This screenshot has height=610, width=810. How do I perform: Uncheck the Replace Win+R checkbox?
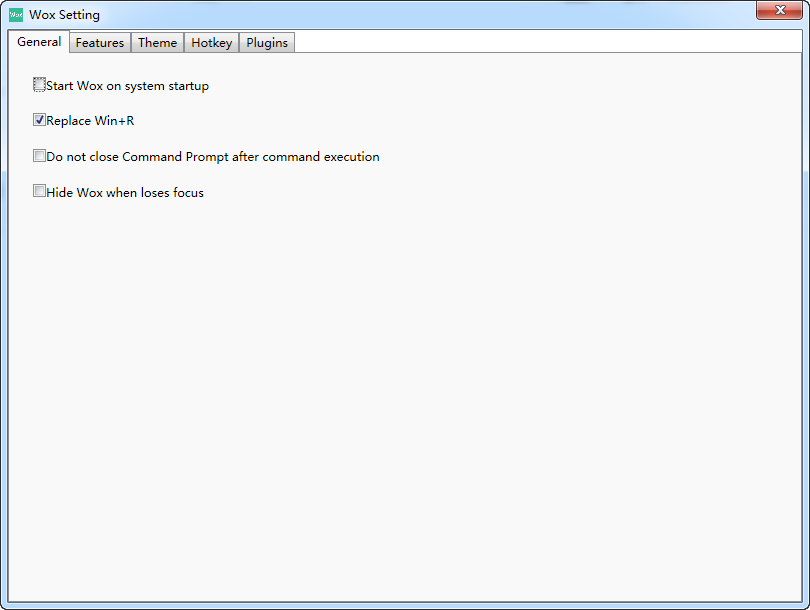[39, 120]
